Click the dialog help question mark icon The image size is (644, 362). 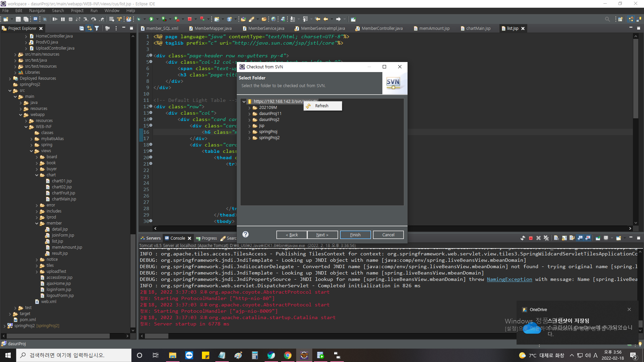pyautogui.click(x=246, y=234)
